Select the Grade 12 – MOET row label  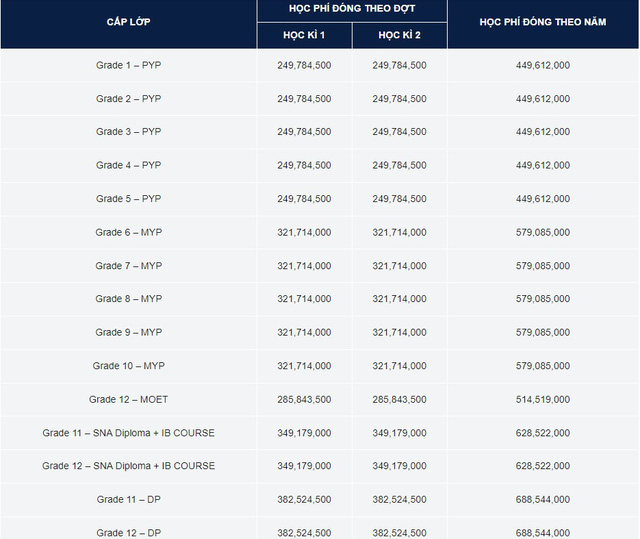click(128, 400)
